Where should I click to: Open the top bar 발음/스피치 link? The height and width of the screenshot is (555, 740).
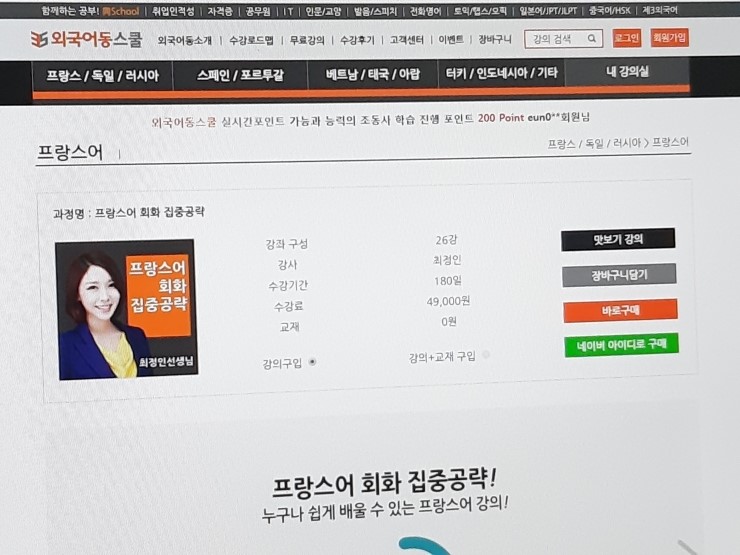tap(375, 11)
